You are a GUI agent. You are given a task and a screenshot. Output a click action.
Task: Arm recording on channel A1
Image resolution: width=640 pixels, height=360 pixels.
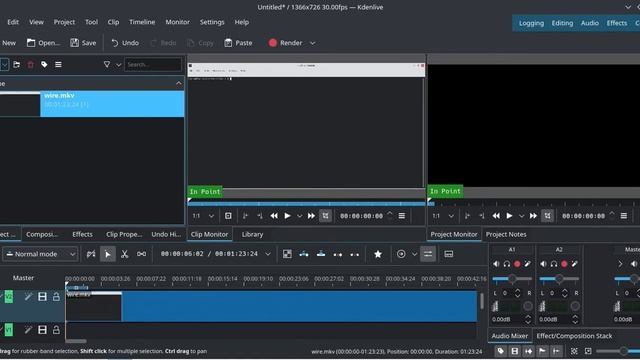coord(517,264)
